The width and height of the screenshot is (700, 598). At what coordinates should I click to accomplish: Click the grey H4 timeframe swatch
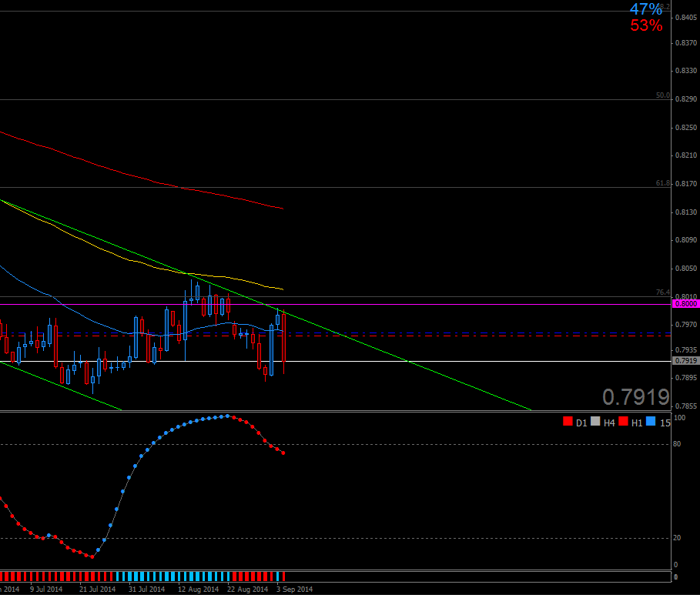(x=595, y=421)
